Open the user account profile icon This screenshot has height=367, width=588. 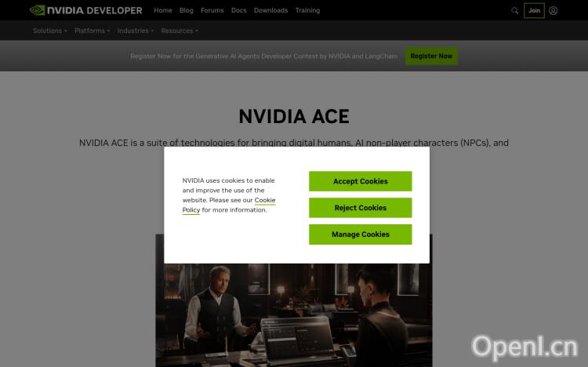coord(554,10)
